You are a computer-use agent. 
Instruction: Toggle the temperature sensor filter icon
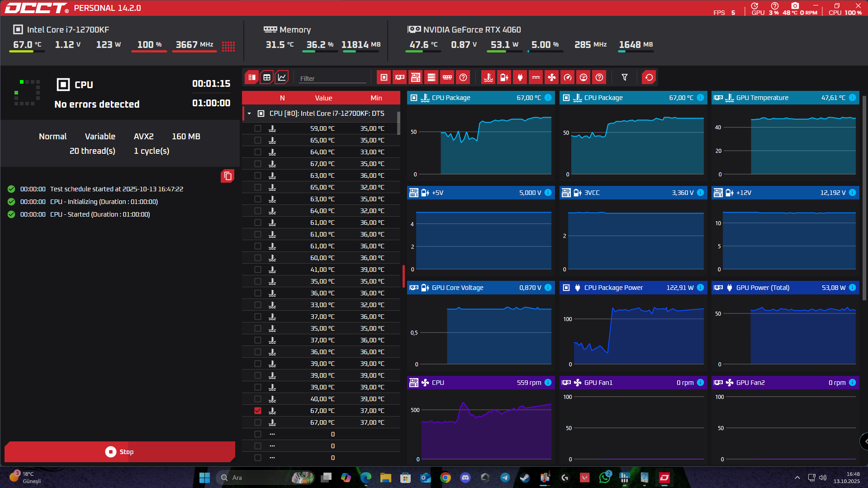pyautogui.click(x=489, y=77)
